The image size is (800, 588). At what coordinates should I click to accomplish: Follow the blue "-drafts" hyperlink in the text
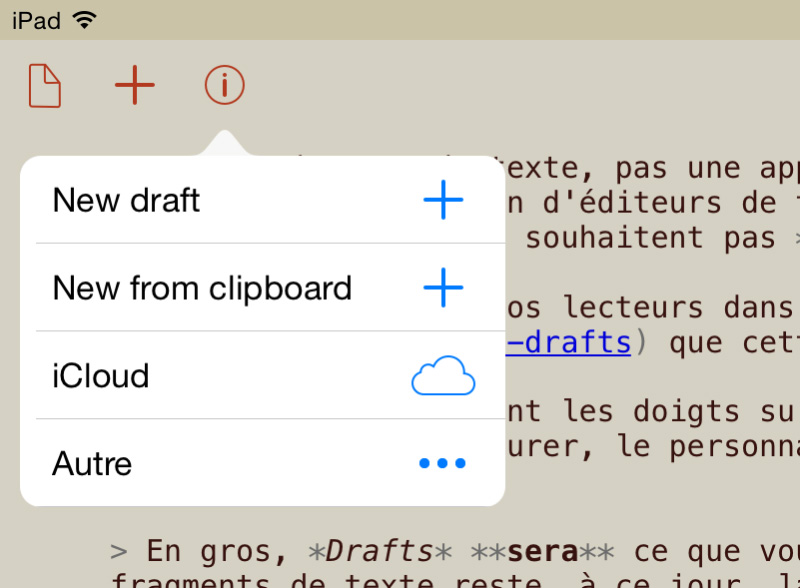tap(568, 342)
